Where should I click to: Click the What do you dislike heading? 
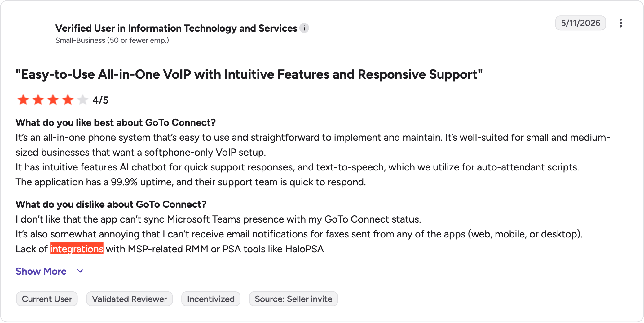tap(111, 204)
